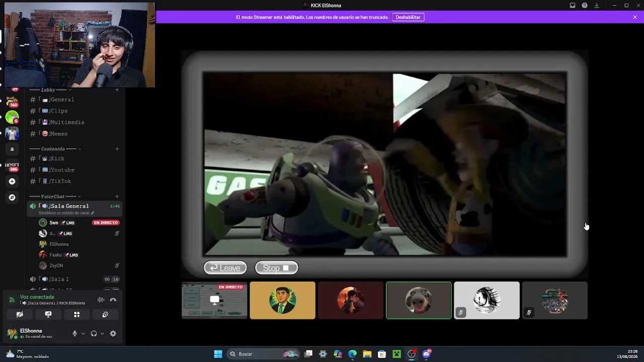Select the dog avatar participant tile
Screen dimensions: 644x362
click(x=419, y=300)
